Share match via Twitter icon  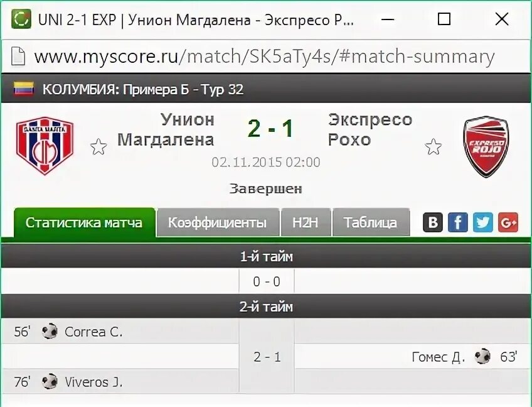[x=483, y=222]
